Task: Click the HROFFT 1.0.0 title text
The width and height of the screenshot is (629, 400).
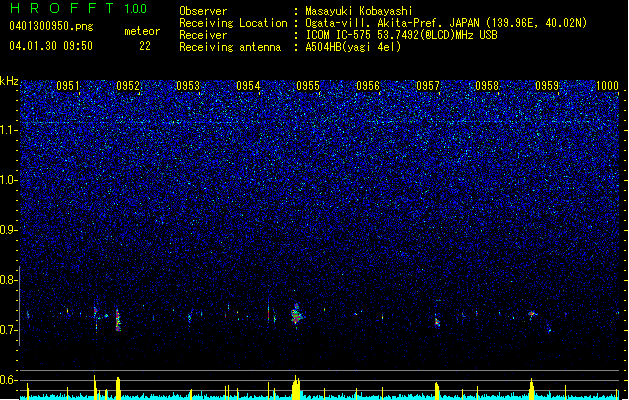Action: 78,8
